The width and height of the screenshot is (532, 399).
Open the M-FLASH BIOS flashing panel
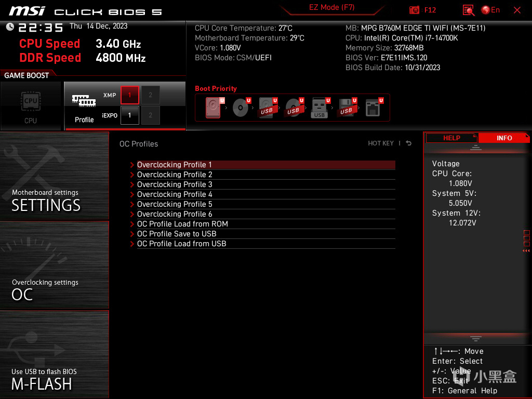(x=54, y=354)
